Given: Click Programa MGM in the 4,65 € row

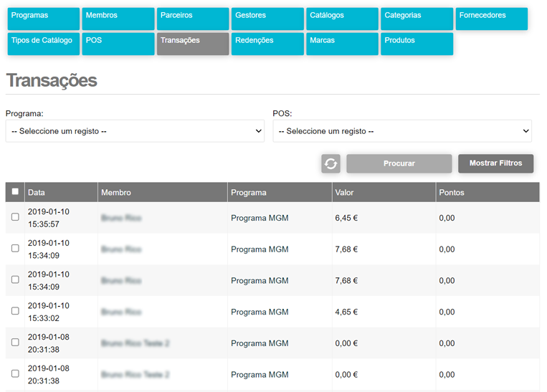Looking at the screenshot, I should (260, 312).
